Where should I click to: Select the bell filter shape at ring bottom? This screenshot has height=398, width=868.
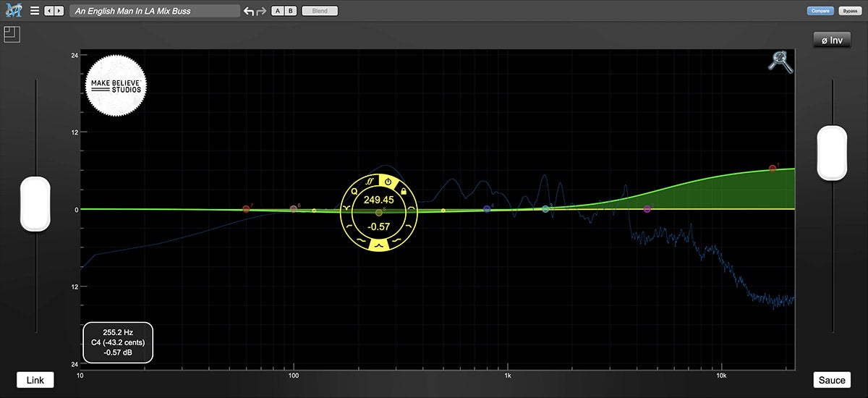pos(378,246)
